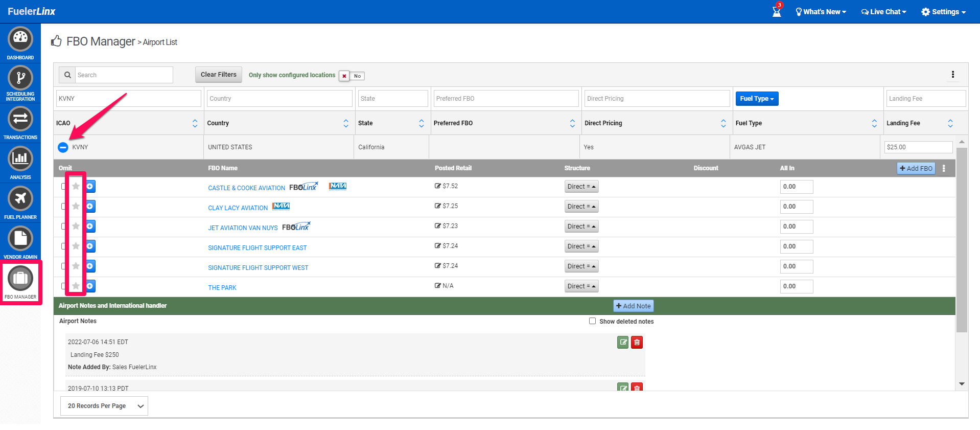This screenshot has height=430, width=980.
Task: Click the Clear Filters button
Action: [x=219, y=75]
